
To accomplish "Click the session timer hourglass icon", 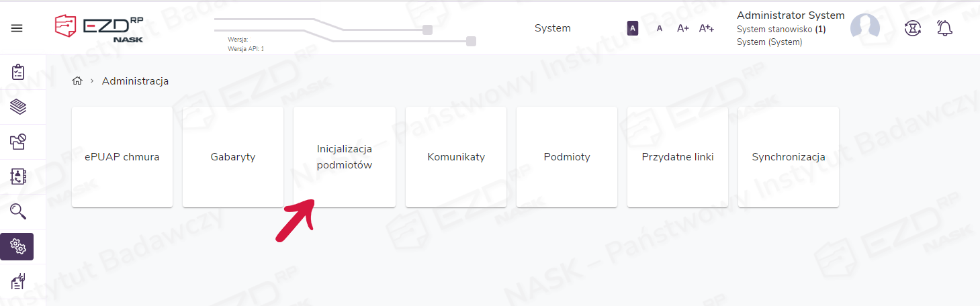I will [912, 28].
